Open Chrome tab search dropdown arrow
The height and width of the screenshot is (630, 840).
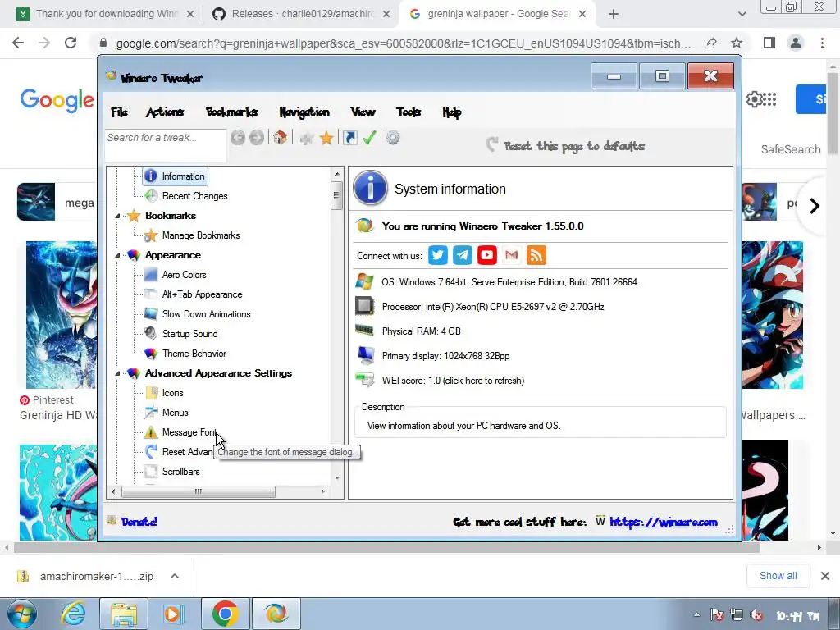click(742, 14)
